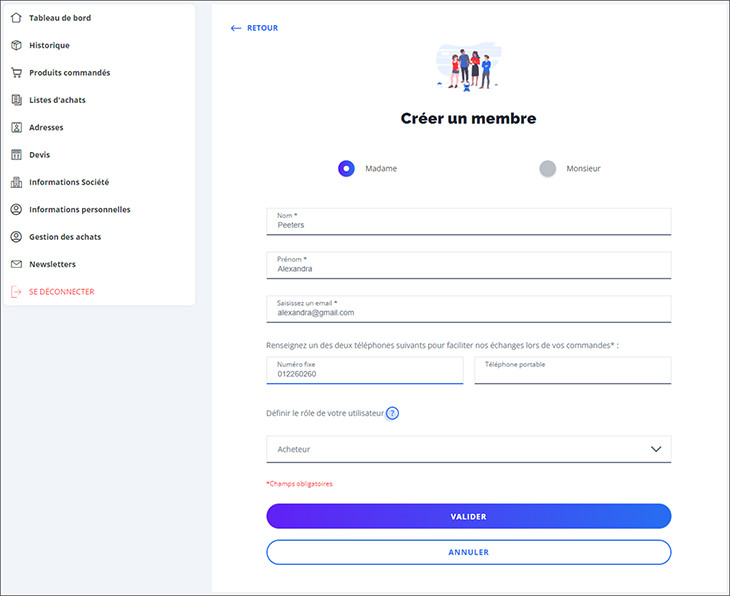Open Listes d'achats in sidebar

pyautogui.click(x=57, y=100)
